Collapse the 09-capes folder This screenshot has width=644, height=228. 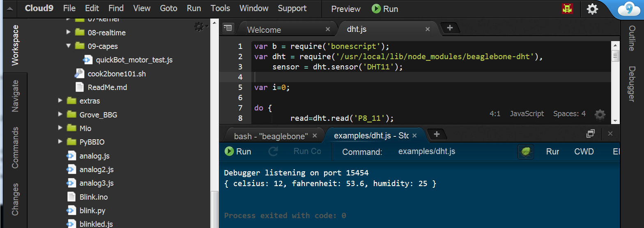[x=69, y=46]
